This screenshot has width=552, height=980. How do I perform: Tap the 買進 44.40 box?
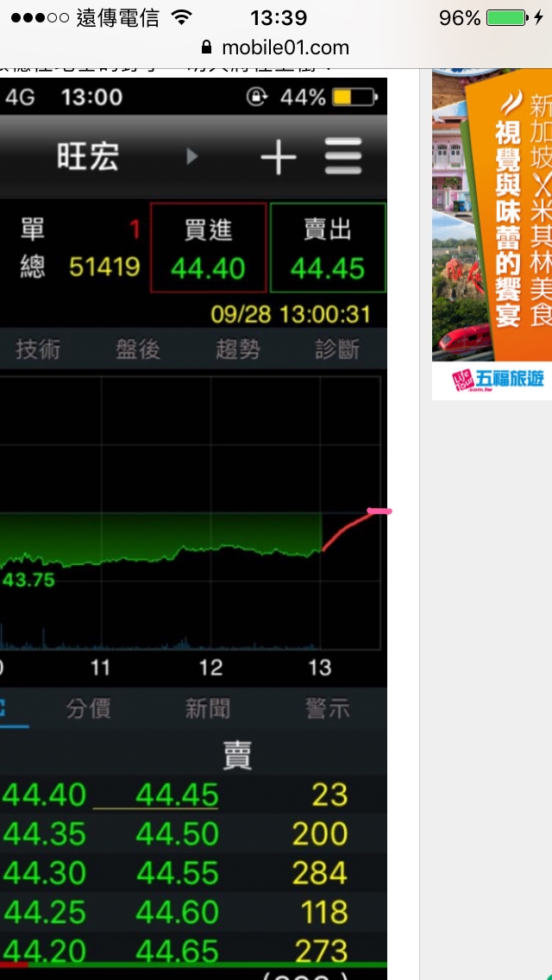208,248
